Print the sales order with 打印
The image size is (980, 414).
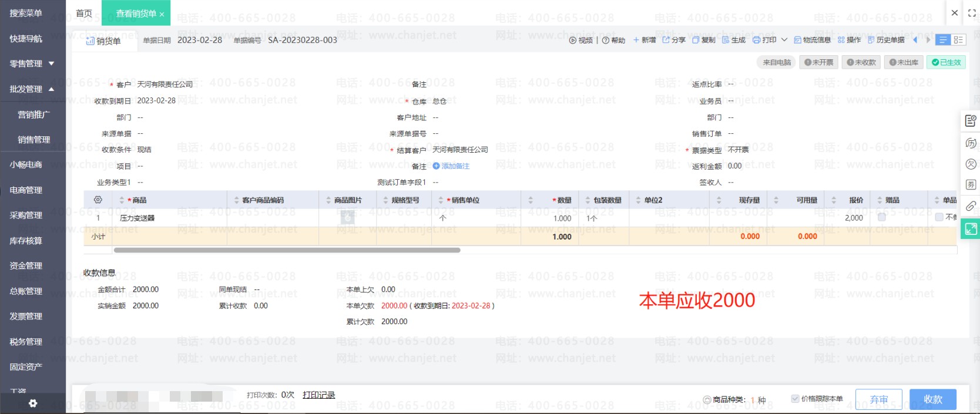pos(764,40)
